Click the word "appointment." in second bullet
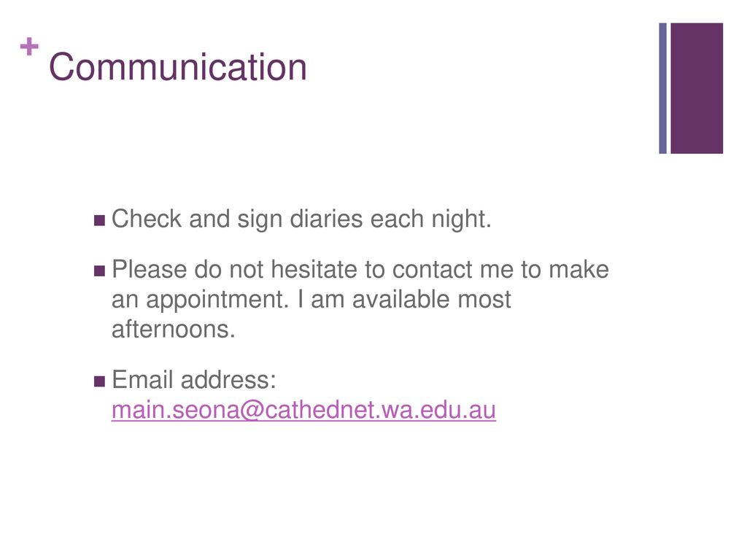This screenshot has width=747, height=560. pyautogui.click(x=217, y=300)
